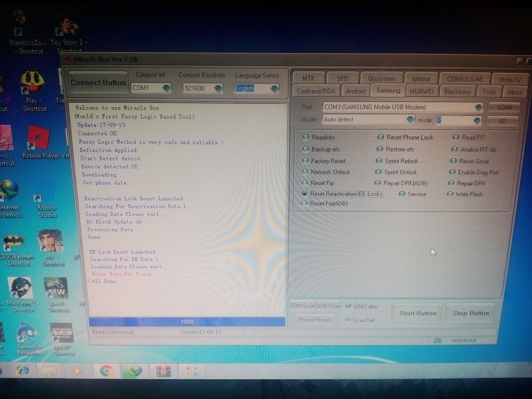Click the 100% progress bar
532x399 pixels.
pyautogui.click(x=187, y=322)
